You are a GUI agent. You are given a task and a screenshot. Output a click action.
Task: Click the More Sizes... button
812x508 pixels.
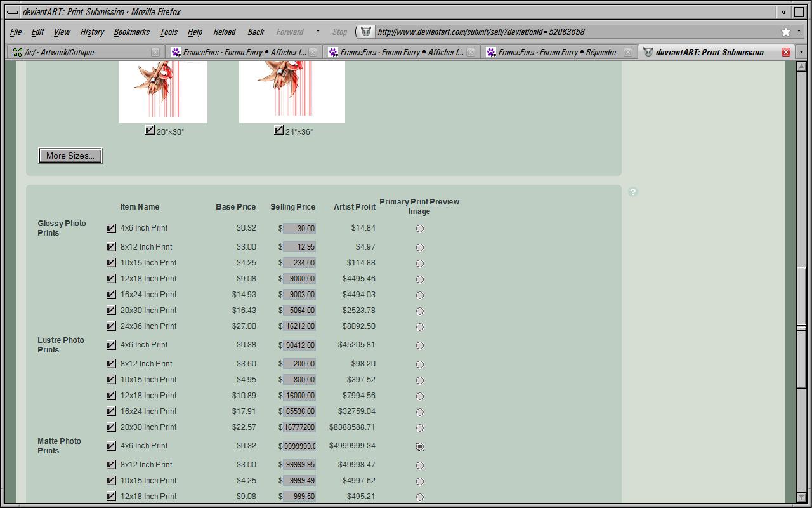(x=70, y=156)
